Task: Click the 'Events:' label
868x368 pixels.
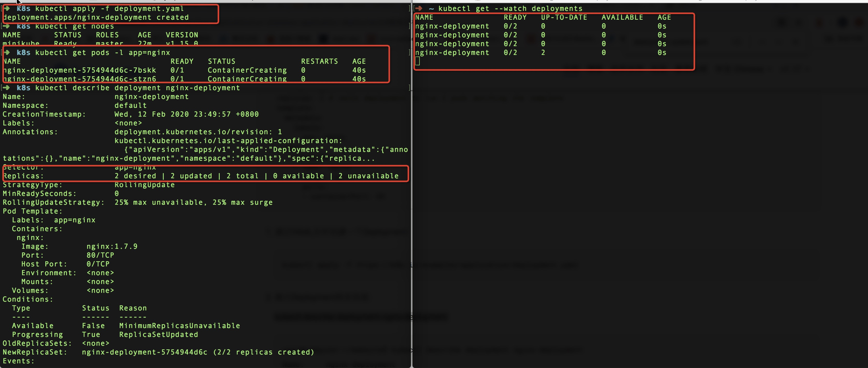Action: (19, 361)
